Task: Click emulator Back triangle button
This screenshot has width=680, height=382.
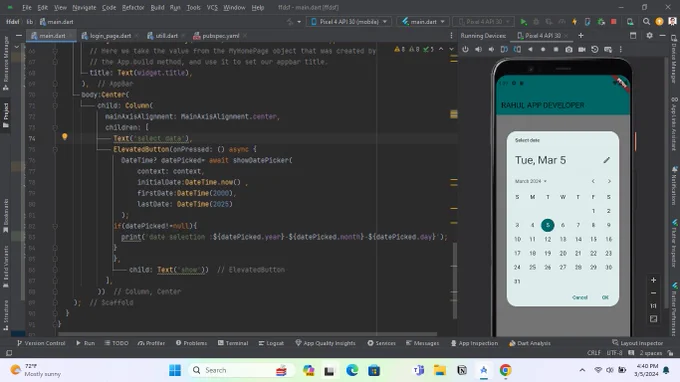Action: [x=530, y=49]
